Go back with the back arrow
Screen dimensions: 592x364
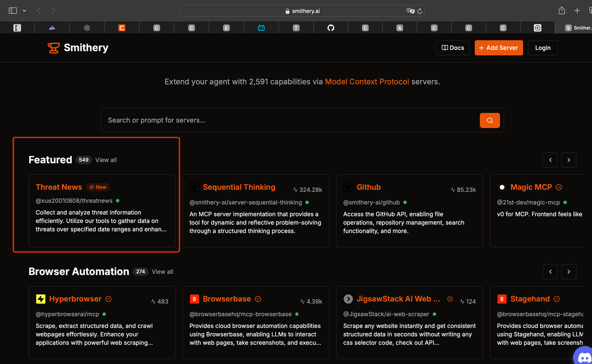coord(39,10)
